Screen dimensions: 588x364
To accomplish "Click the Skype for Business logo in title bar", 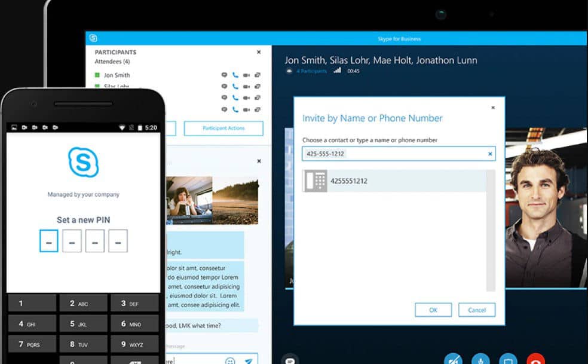I will pyautogui.click(x=93, y=38).
